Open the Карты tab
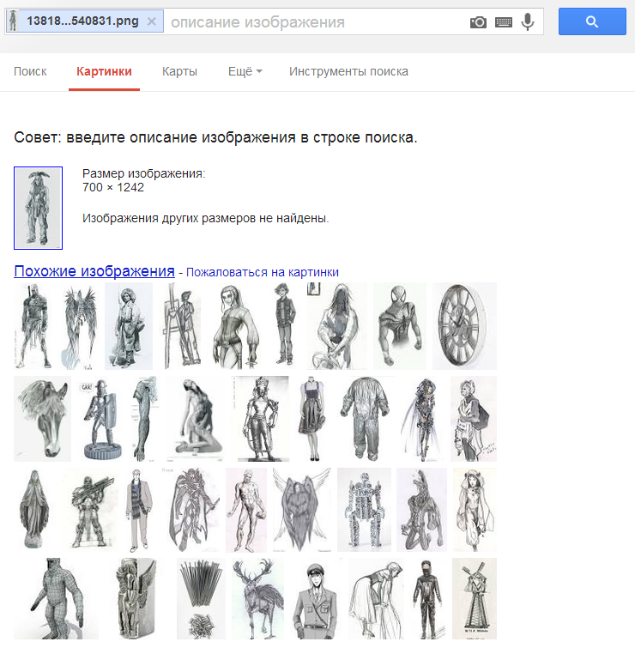This screenshot has height=672, width=635. (x=179, y=71)
